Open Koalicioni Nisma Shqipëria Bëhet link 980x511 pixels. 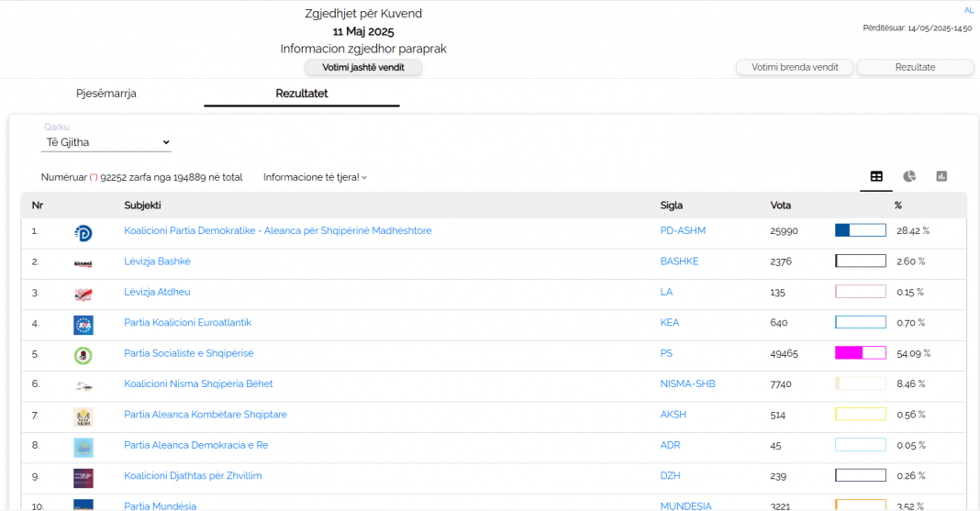[x=198, y=383]
